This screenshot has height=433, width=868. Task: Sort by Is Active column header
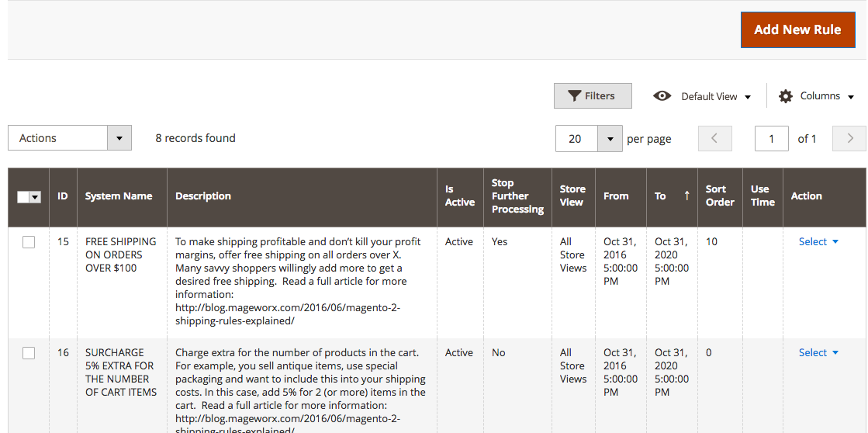click(x=460, y=196)
